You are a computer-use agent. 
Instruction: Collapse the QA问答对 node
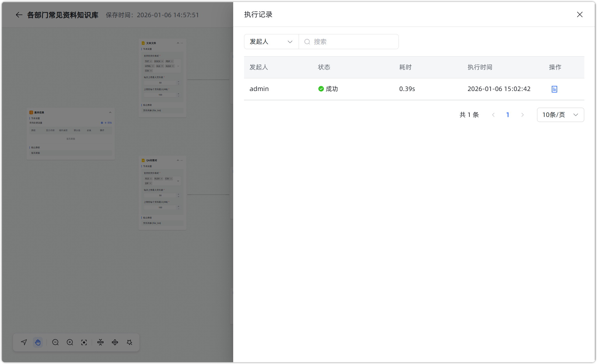coord(178,160)
